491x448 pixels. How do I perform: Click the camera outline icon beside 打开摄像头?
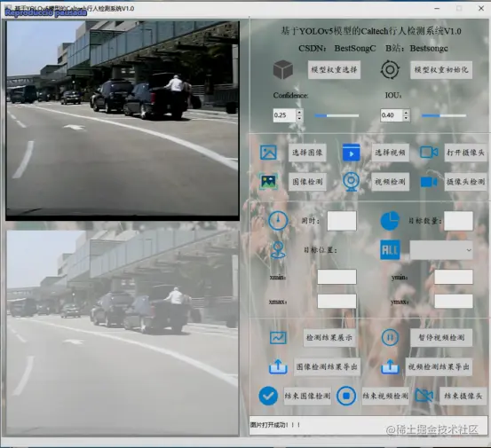point(429,153)
